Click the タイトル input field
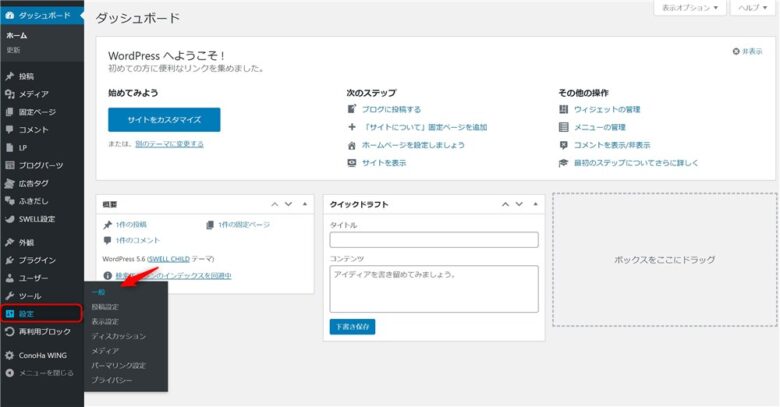 tap(434, 239)
